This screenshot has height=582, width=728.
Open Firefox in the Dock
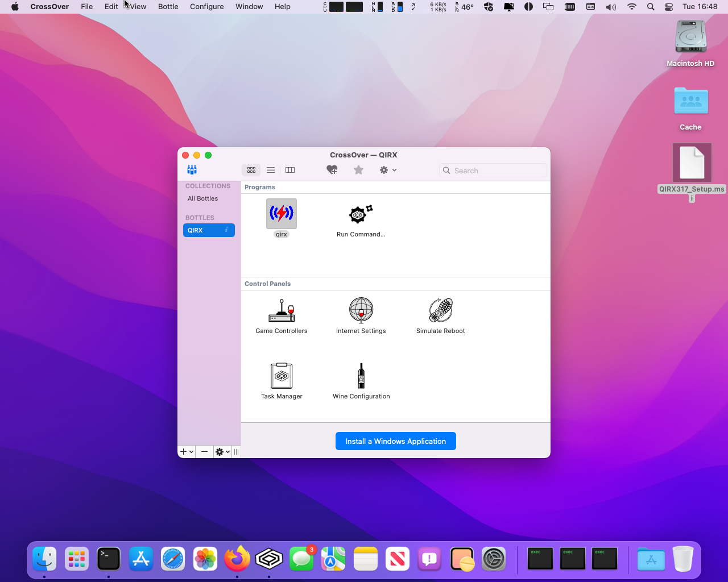click(237, 559)
